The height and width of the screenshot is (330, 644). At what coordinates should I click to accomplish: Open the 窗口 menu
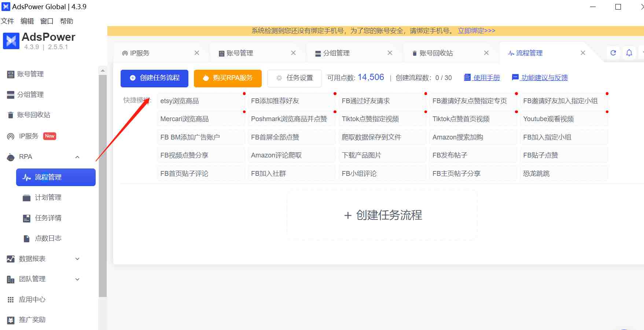click(47, 21)
